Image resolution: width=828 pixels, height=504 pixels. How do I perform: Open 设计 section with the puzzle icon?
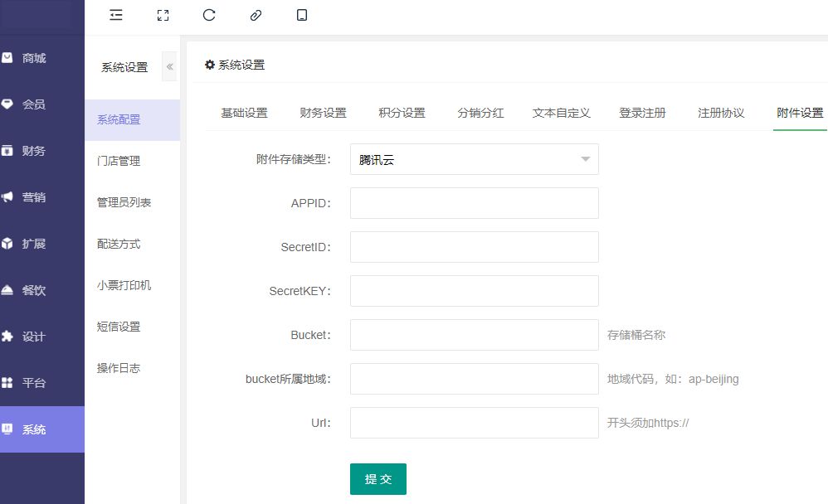(x=34, y=337)
